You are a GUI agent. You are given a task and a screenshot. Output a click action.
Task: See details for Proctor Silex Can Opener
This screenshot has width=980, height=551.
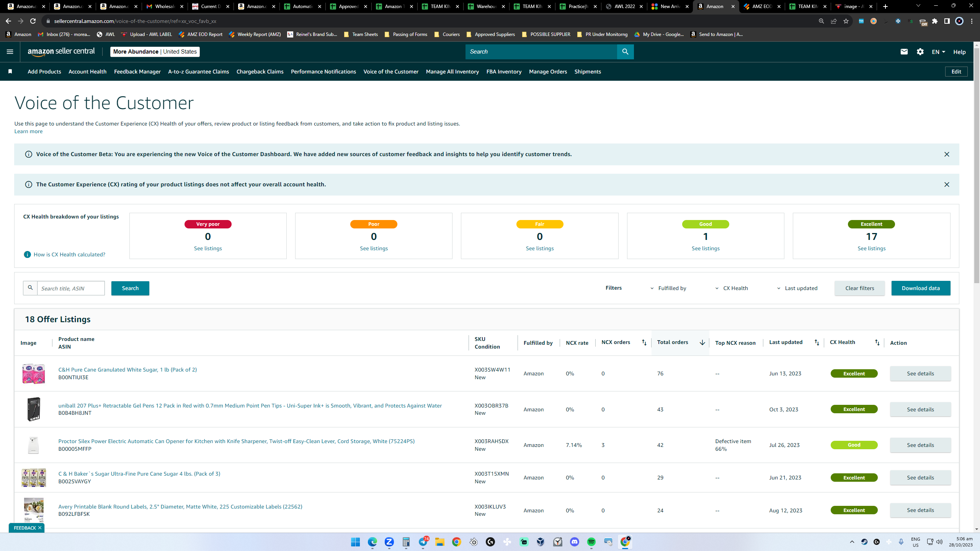click(920, 445)
